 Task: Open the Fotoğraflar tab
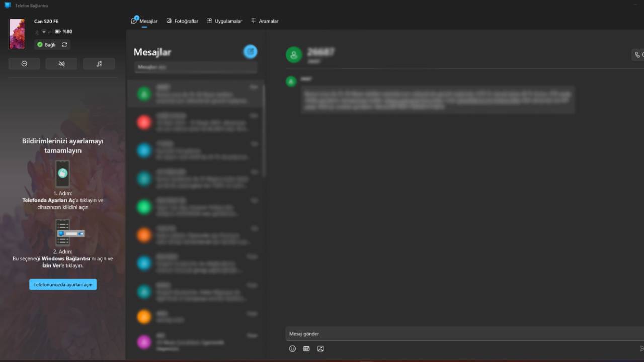point(182,21)
